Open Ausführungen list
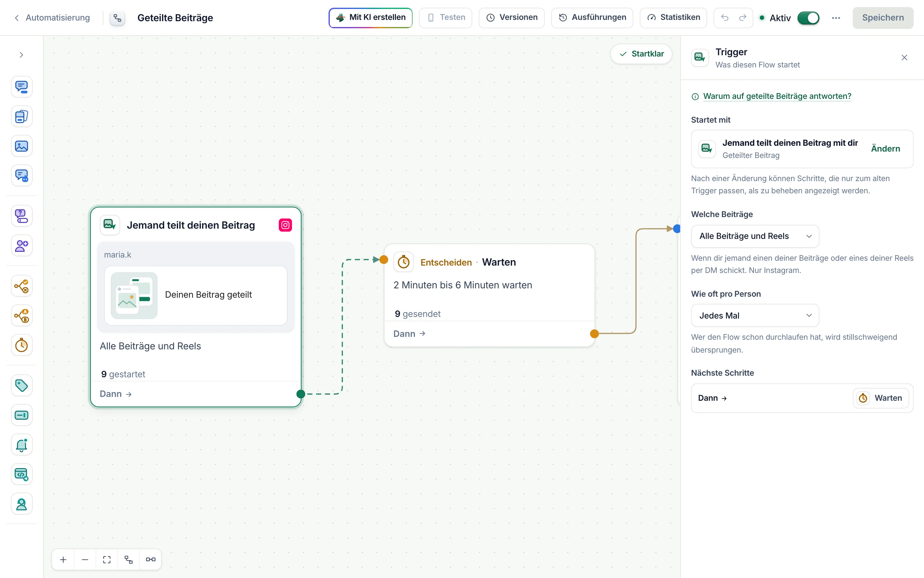The height and width of the screenshot is (578, 924). [592, 18]
